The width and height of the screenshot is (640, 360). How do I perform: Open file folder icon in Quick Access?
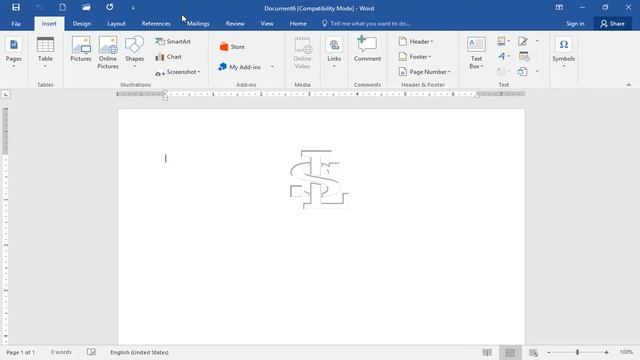pyautogui.click(x=86, y=7)
